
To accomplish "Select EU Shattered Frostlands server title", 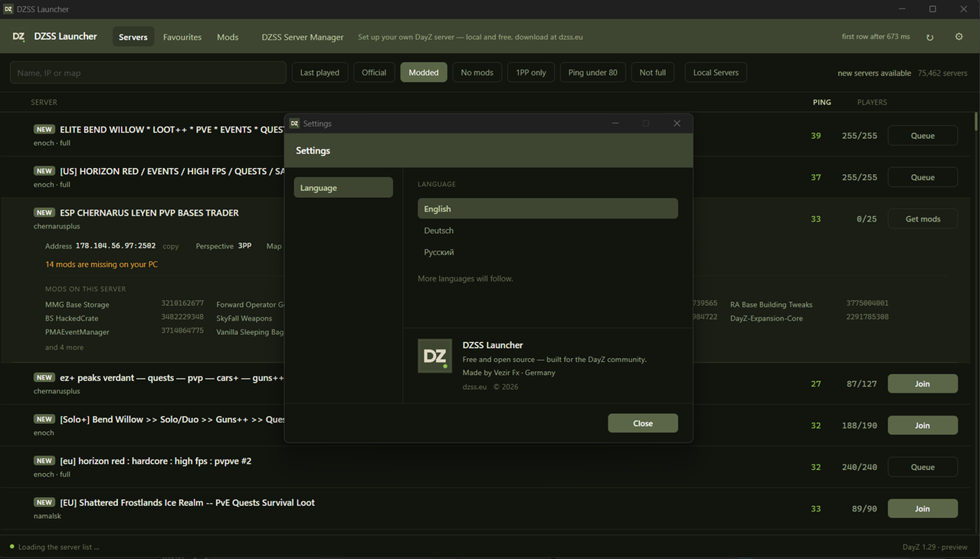I will 187,503.
